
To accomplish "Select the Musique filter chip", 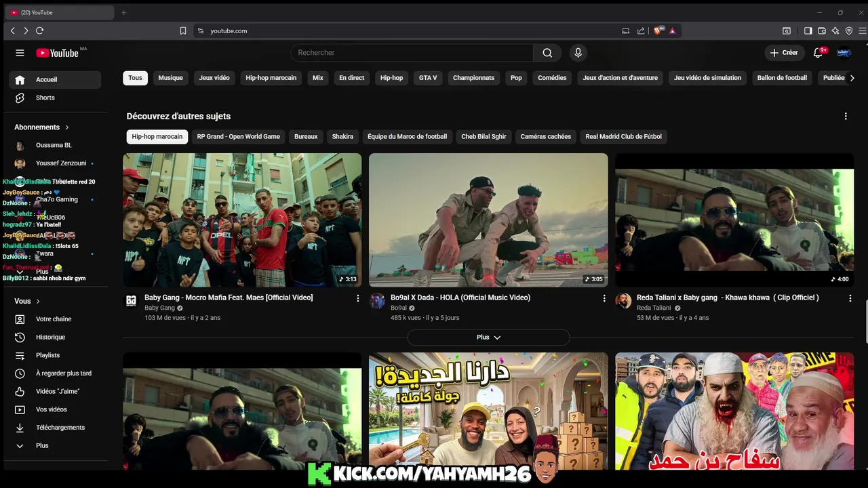I will tap(170, 78).
